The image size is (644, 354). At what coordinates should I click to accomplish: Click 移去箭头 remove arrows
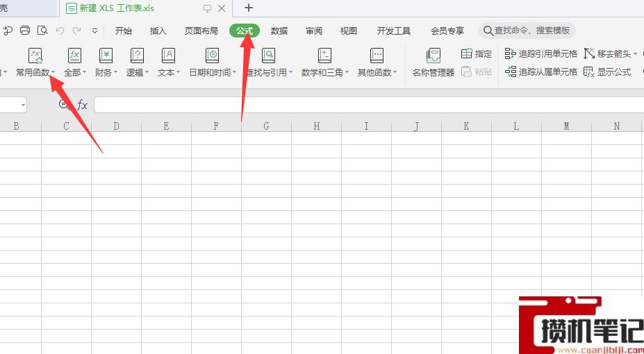[x=607, y=53]
